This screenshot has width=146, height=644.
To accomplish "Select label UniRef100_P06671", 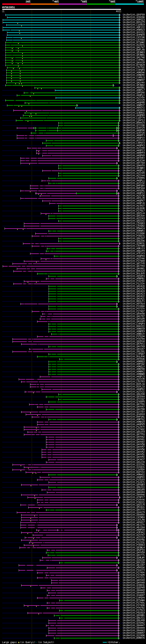I will (133, 236).
